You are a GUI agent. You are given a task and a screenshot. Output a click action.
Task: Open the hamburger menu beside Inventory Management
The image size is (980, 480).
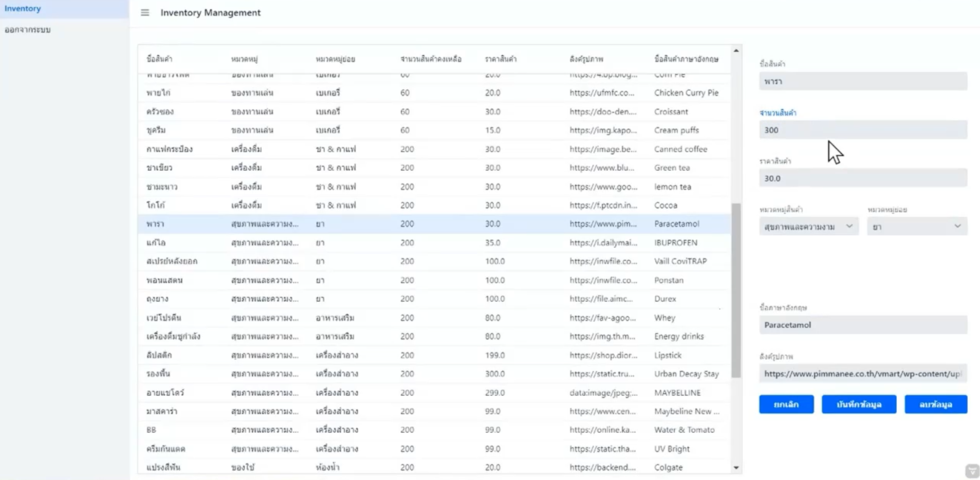click(145, 13)
